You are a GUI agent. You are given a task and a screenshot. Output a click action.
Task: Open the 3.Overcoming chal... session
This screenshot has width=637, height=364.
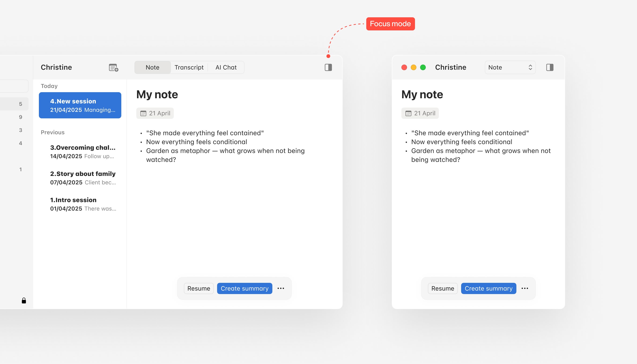(83, 152)
